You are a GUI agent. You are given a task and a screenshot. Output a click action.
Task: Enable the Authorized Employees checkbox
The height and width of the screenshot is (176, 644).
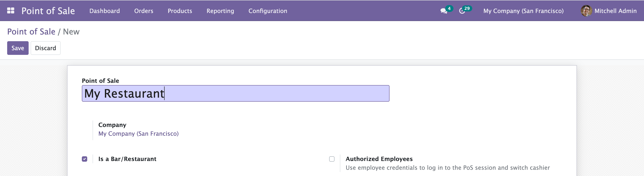(332, 159)
